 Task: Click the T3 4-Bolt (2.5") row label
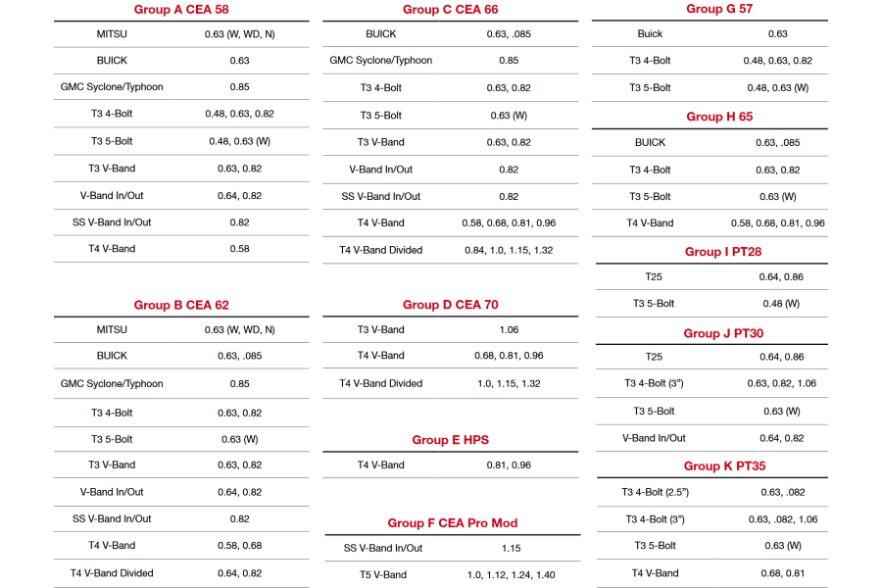click(x=653, y=492)
